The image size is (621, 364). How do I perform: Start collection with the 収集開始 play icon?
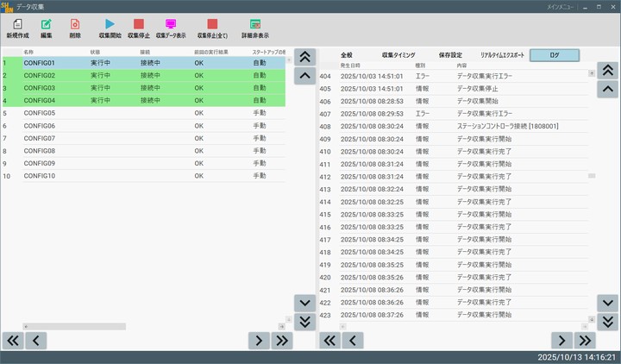point(110,24)
